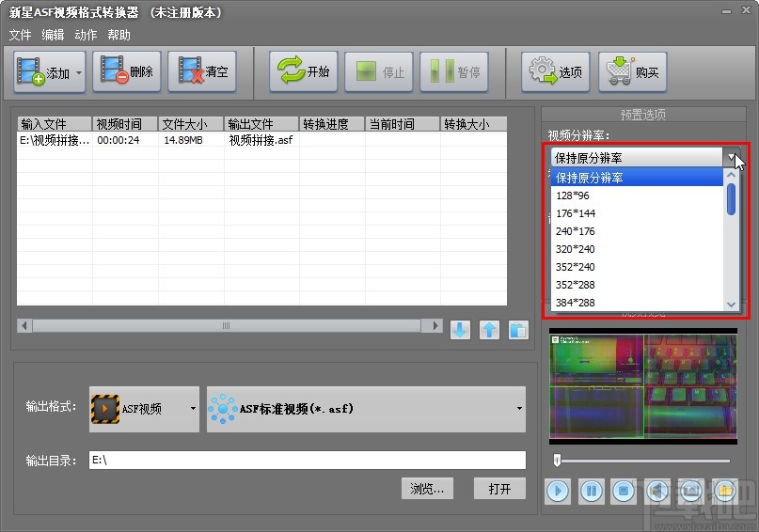Collapse the video resolution dropdown arrow
This screenshot has width=759, height=532.
point(731,157)
